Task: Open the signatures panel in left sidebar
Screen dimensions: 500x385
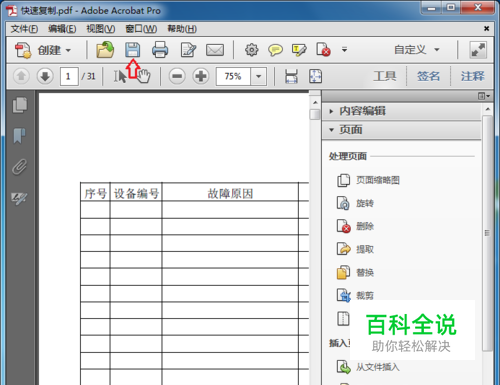Action: (x=20, y=198)
